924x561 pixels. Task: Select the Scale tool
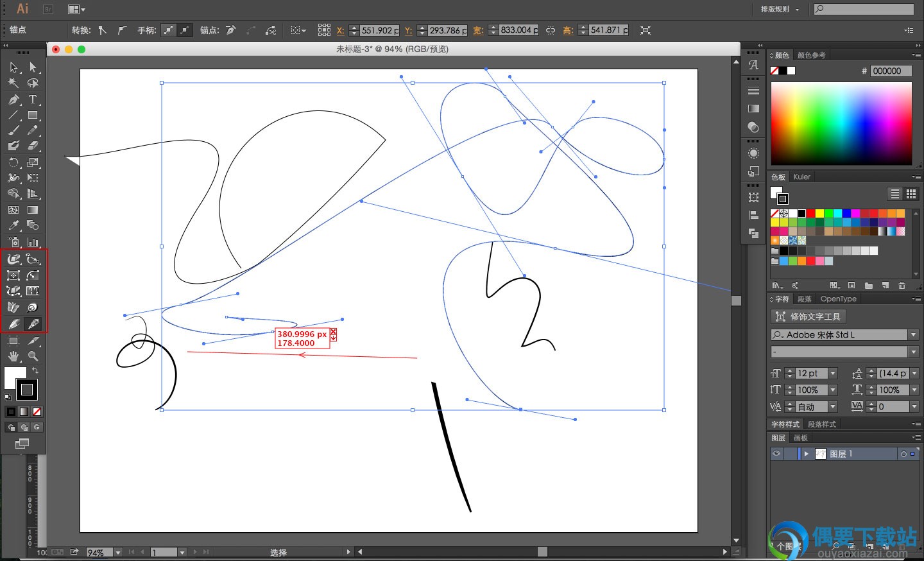pos(33,162)
